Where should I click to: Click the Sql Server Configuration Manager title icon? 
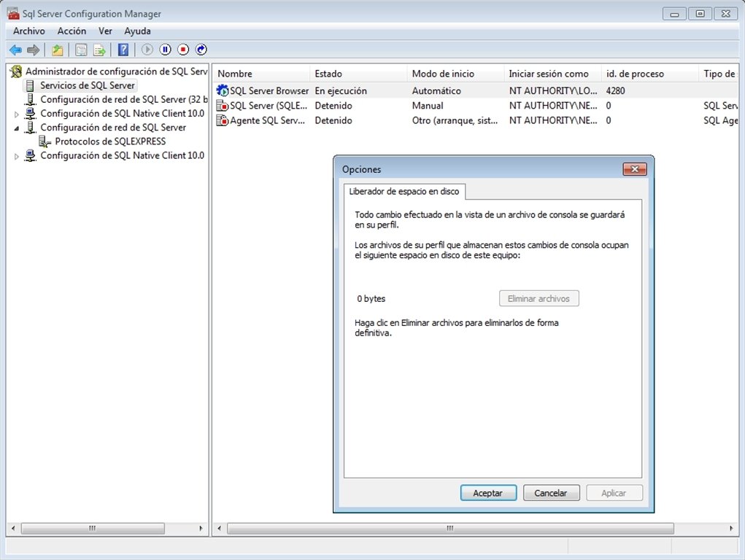tap(13, 13)
